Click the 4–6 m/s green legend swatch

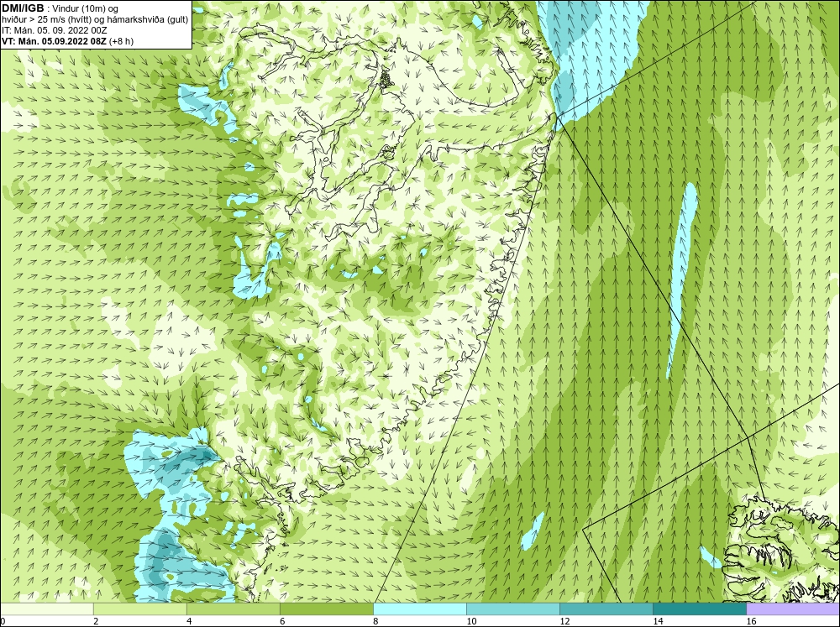(234, 609)
